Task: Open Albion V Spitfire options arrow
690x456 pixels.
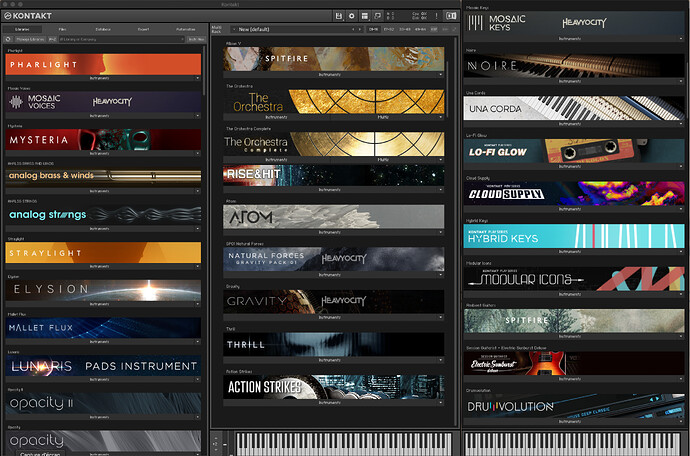Action: coord(440,75)
